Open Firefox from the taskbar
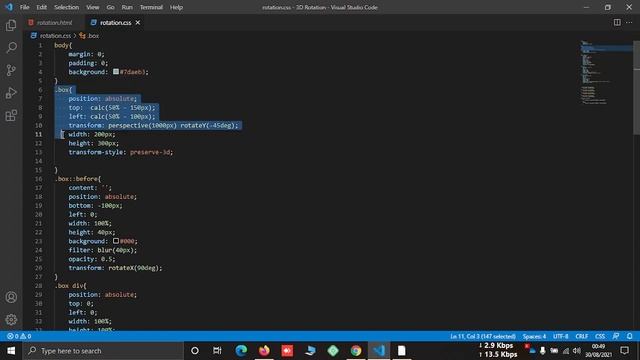The image size is (640, 360). [x=264, y=351]
